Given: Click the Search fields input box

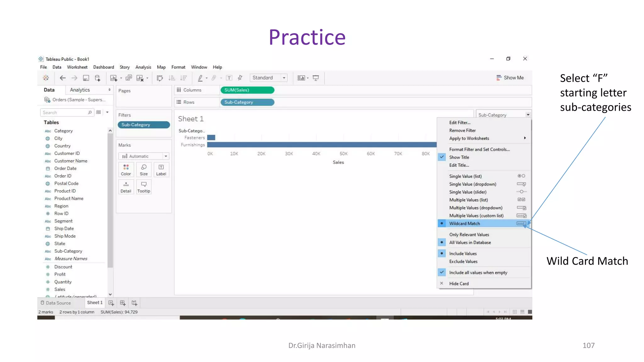Looking at the screenshot, I should 65,112.
